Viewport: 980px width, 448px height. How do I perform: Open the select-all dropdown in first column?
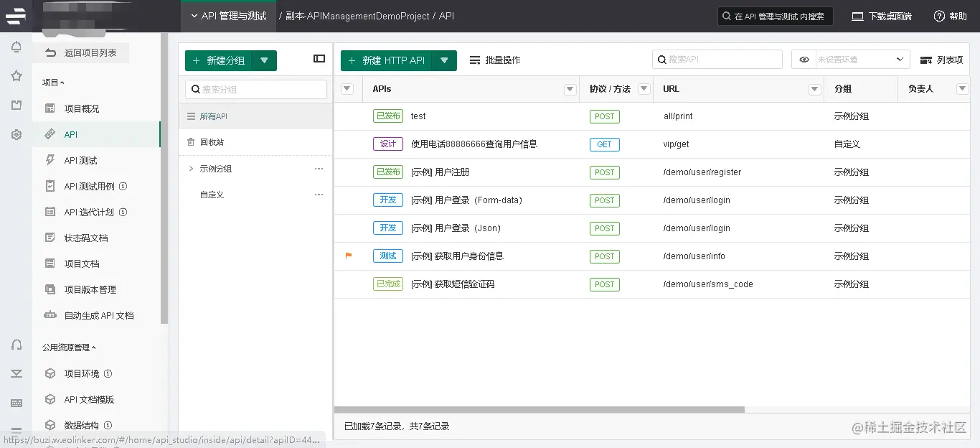click(347, 89)
